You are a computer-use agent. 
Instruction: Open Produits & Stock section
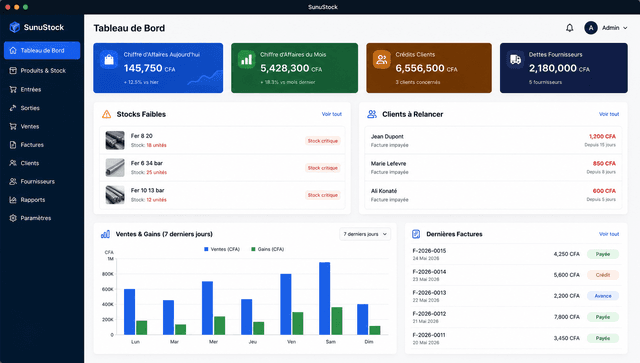pyautogui.click(x=42, y=71)
